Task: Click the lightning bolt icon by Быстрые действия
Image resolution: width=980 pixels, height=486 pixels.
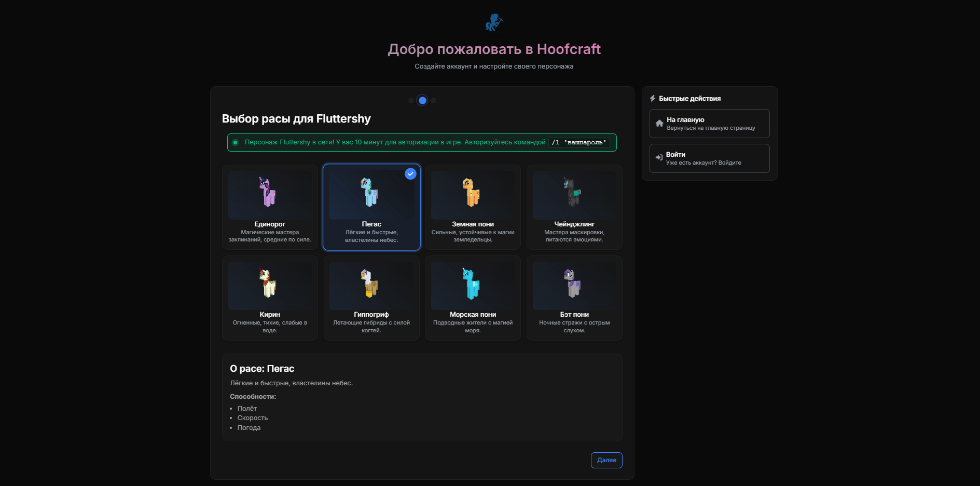Action: (653, 98)
